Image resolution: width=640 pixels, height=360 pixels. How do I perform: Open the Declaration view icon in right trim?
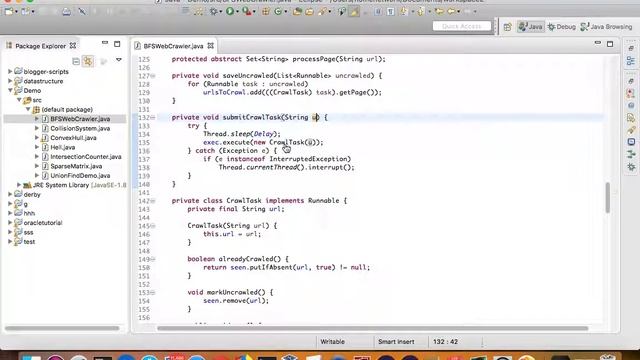(631, 118)
